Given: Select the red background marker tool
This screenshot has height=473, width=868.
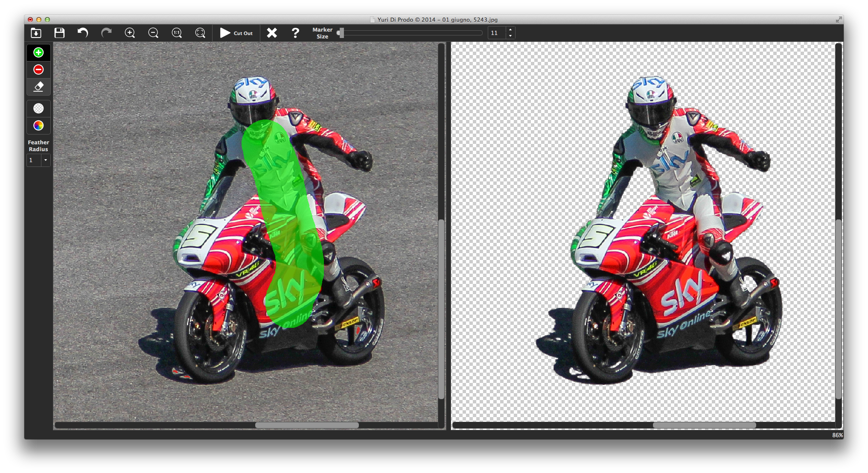Looking at the screenshot, I should pyautogui.click(x=38, y=70).
